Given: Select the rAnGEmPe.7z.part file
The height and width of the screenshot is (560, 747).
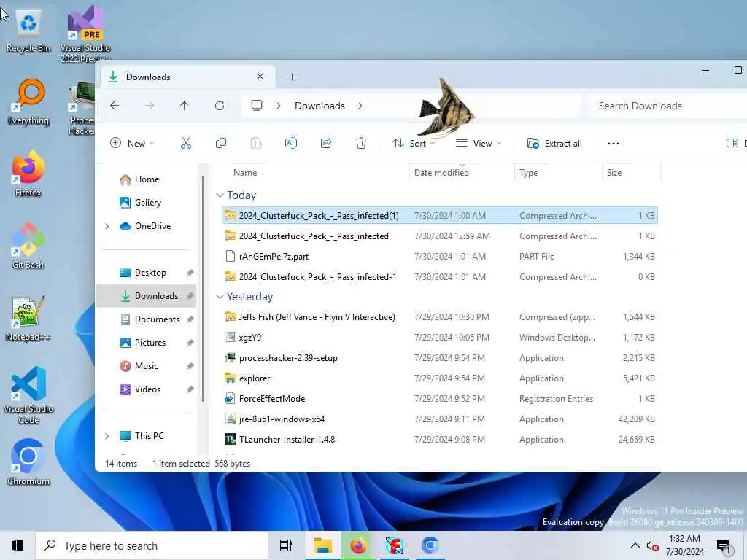Looking at the screenshot, I should (x=440, y=257).
